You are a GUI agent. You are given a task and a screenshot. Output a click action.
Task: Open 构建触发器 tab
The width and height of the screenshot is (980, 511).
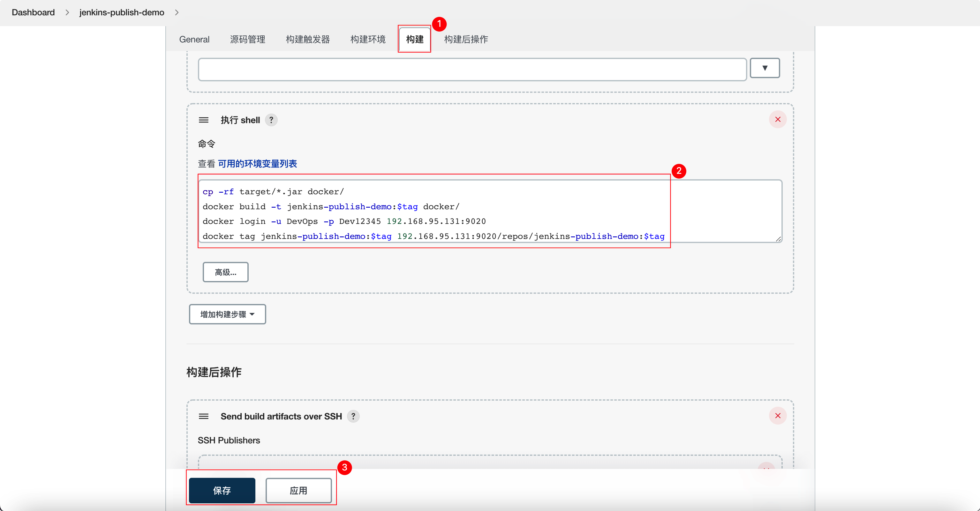pyautogui.click(x=307, y=39)
